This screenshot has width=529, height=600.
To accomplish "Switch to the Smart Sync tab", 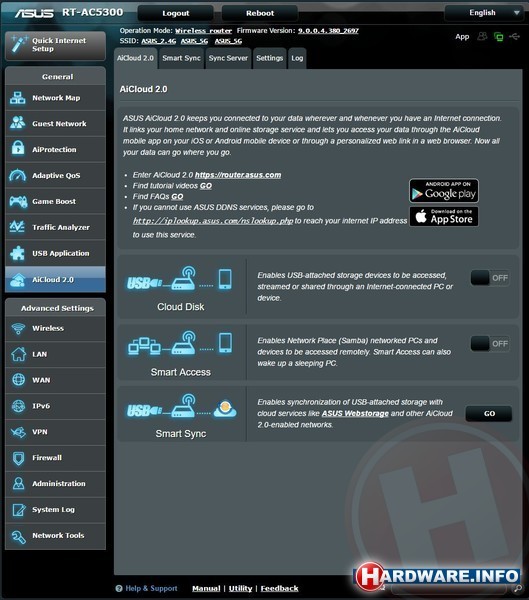I will [x=181, y=59].
